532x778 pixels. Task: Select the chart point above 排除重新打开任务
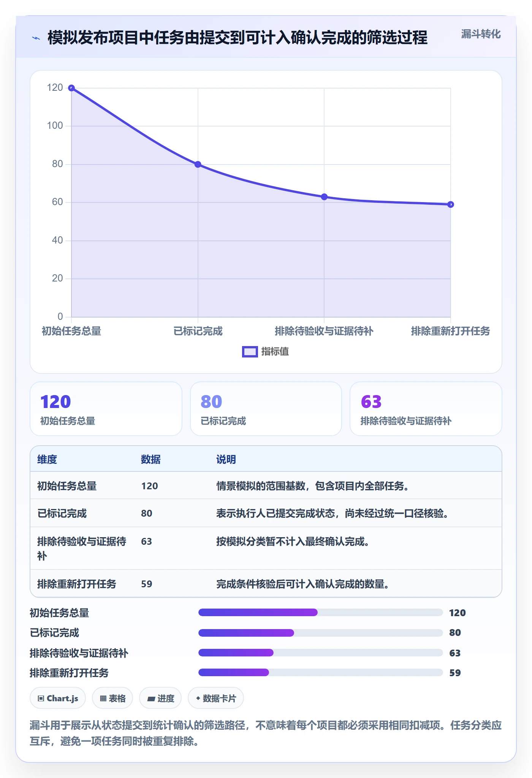[x=451, y=204]
